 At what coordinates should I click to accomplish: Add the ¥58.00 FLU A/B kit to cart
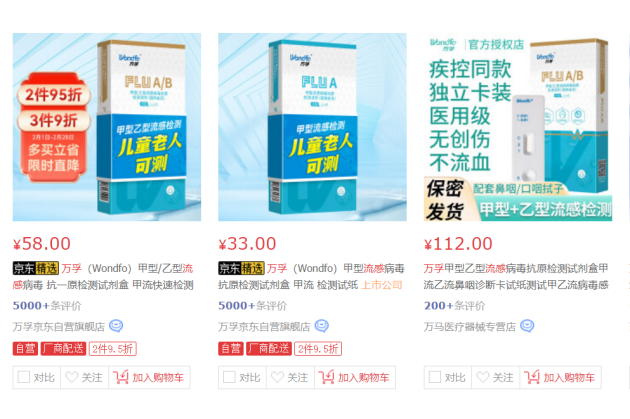[x=149, y=377]
